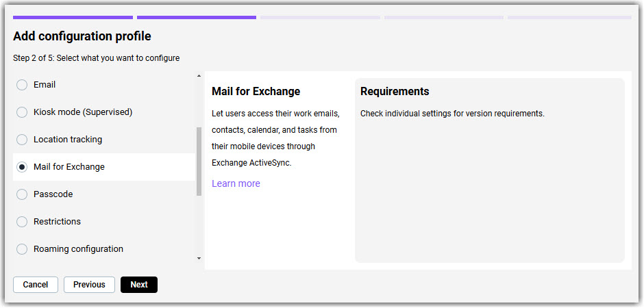Continue with the Next button
Image resolution: width=644 pixels, height=308 pixels.
(x=139, y=285)
